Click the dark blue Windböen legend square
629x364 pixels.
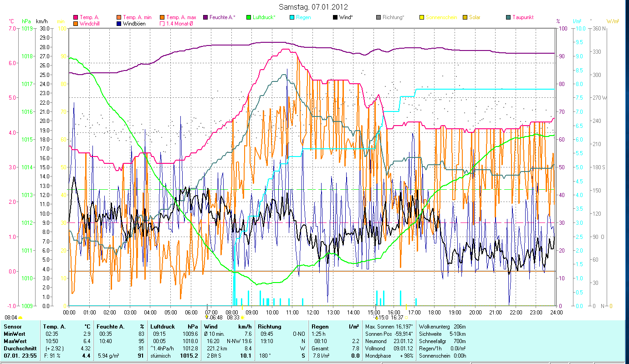tap(119, 23)
